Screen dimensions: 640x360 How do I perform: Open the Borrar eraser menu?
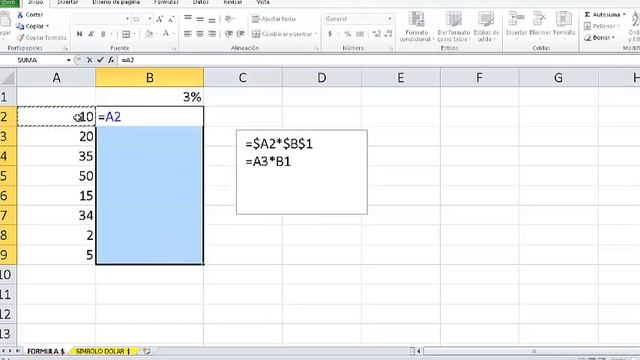pos(599,38)
